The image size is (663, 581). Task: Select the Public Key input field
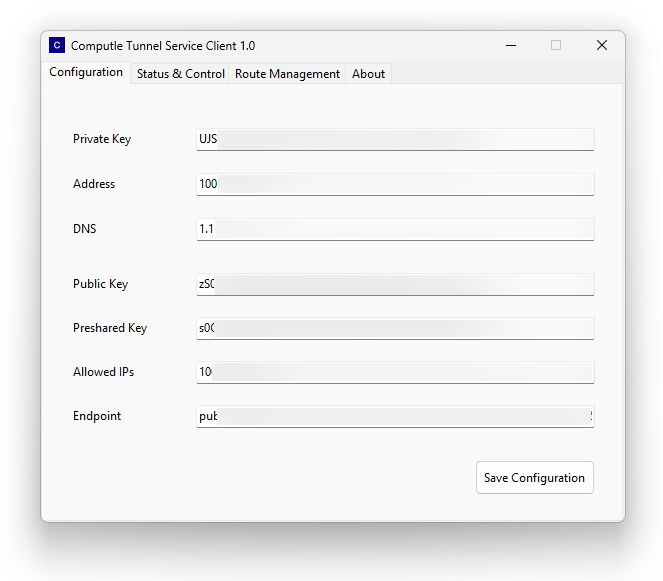395,284
